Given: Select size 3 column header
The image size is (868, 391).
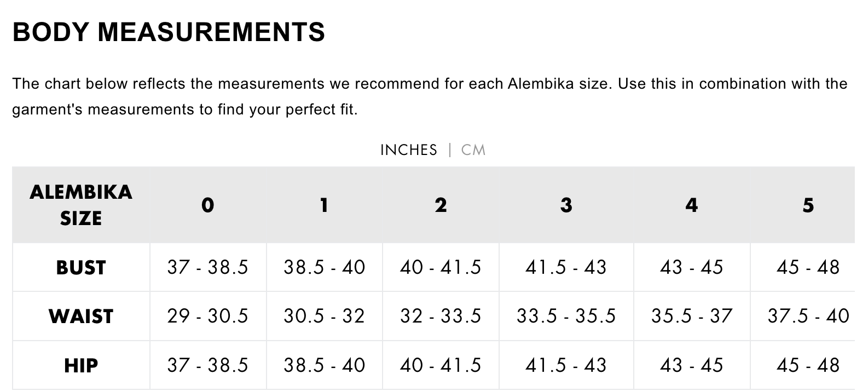Looking at the screenshot, I should point(566,205).
